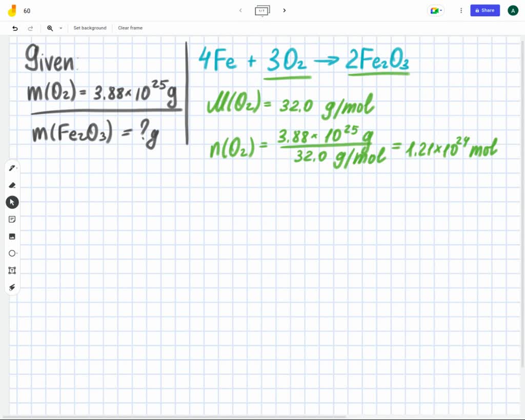This screenshot has width=525, height=420.
Task: Click the Undo icon
Action: 15,28
